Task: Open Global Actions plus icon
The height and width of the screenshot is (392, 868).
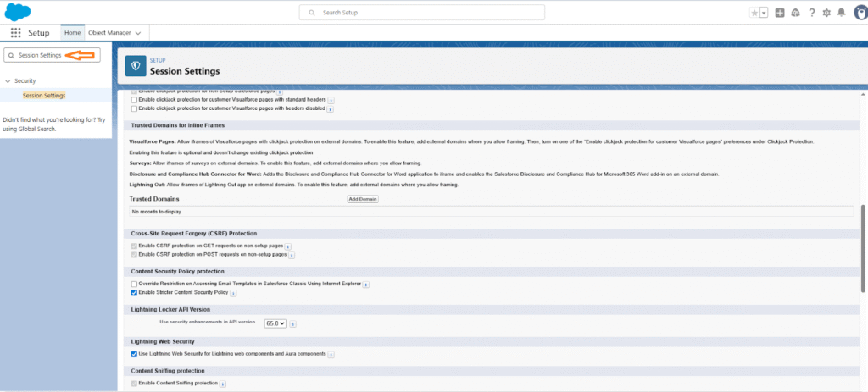Action: (780, 13)
